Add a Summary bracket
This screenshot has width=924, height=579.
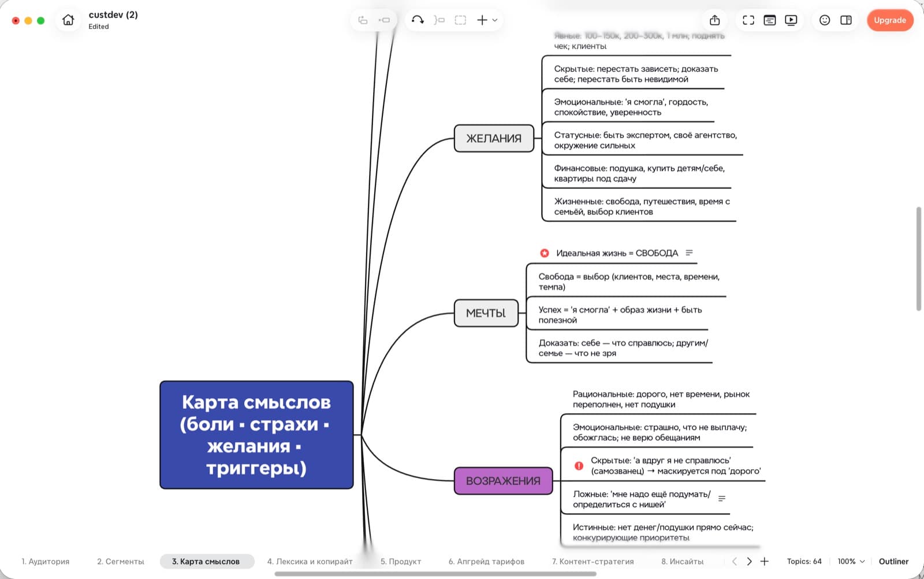439,20
